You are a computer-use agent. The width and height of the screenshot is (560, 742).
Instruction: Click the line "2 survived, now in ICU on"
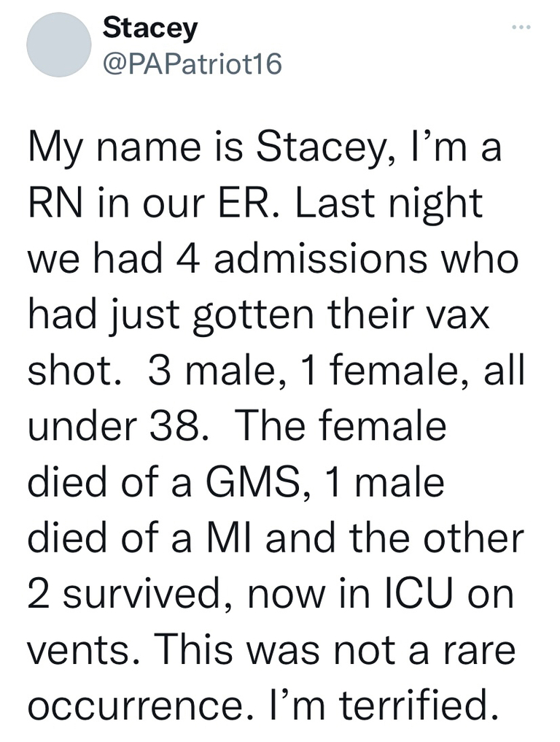pyautogui.click(x=271, y=596)
